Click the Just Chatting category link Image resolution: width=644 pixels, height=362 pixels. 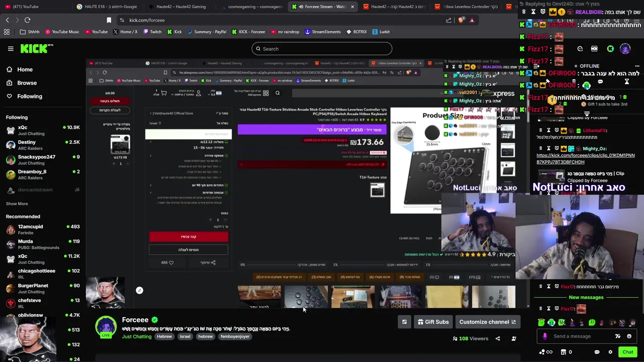point(136,336)
